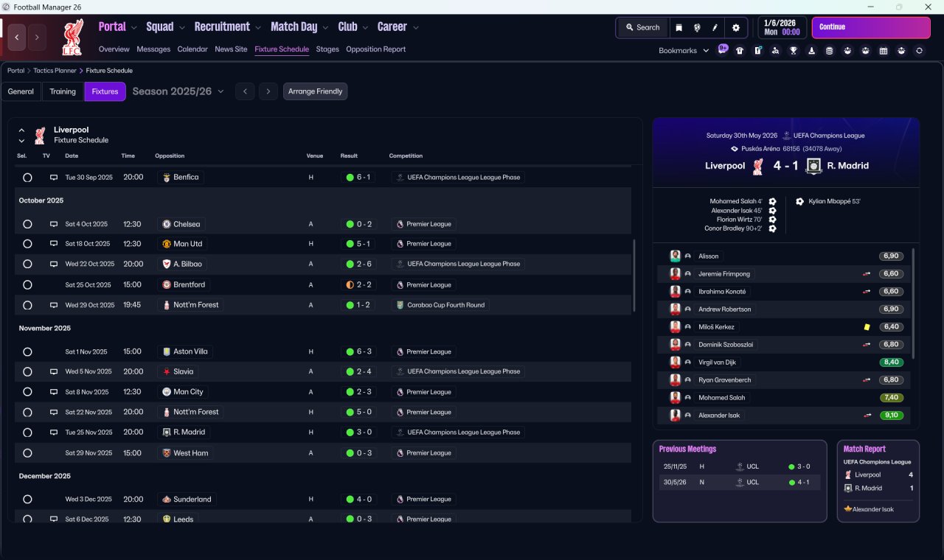Expand the Recruitment menu chevron
Image resolution: width=944 pixels, height=560 pixels.
coord(258,27)
